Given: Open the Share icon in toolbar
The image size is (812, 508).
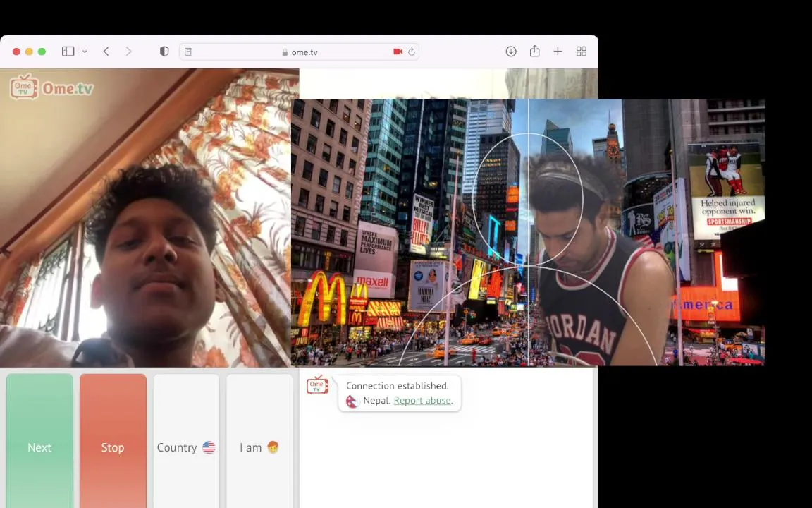Looking at the screenshot, I should pyautogui.click(x=534, y=51).
